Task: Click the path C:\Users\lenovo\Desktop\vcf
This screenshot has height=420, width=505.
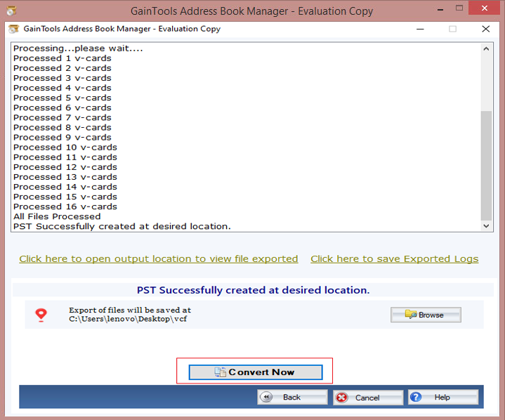Action: (x=128, y=319)
